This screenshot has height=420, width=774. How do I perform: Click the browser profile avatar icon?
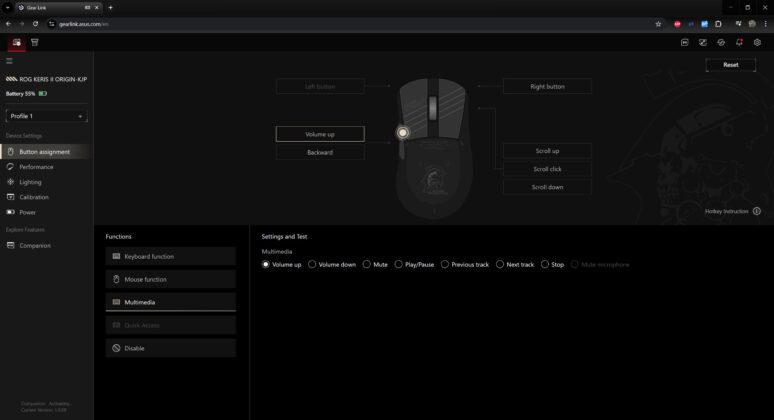(752, 24)
